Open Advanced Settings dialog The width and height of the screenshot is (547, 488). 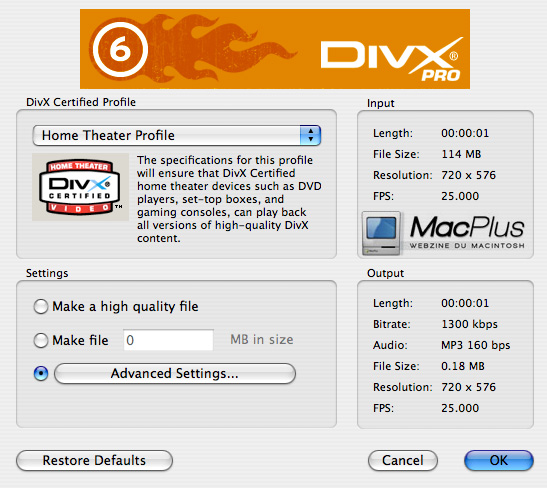point(175,374)
